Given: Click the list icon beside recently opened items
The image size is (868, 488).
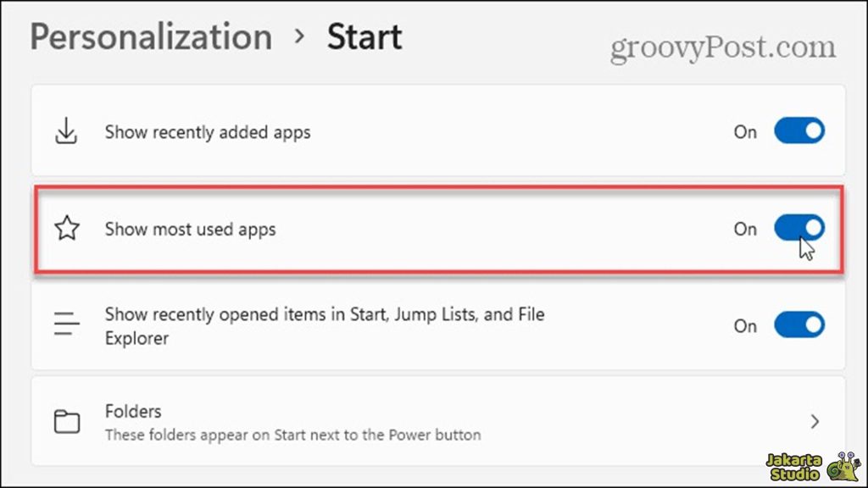Looking at the screenshot, I should (x=66, y=324).
